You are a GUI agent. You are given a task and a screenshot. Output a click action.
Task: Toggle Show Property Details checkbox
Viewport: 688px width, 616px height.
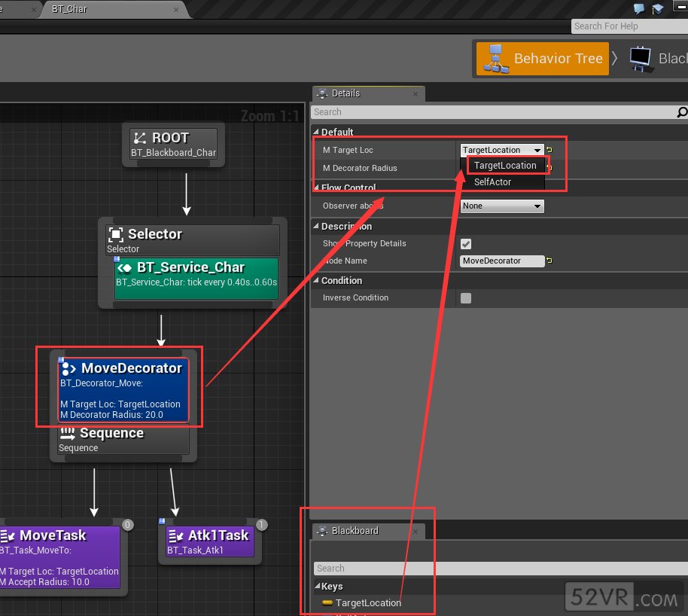pyautogui.click(x=466, y=243)
